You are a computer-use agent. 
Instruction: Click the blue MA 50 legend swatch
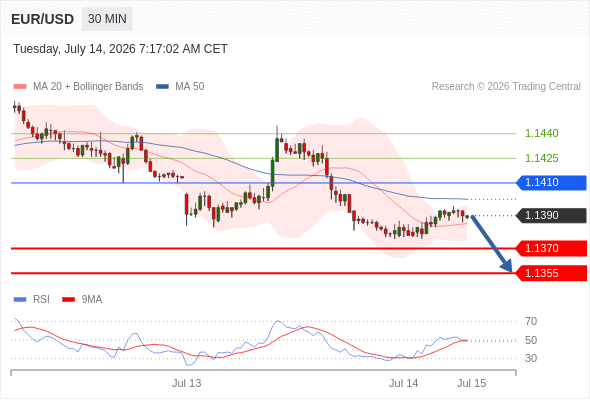tap(162, 87)
